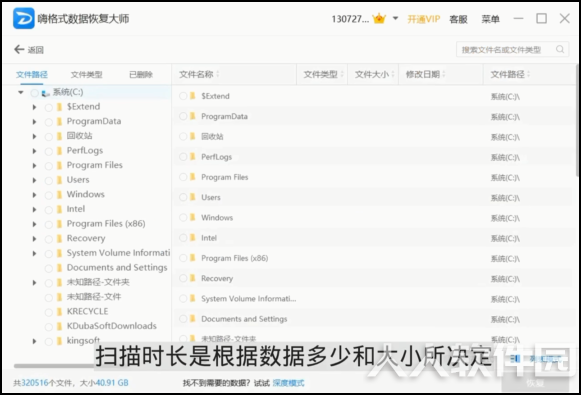Open the account dropdown arrow

tap(395, 18)
